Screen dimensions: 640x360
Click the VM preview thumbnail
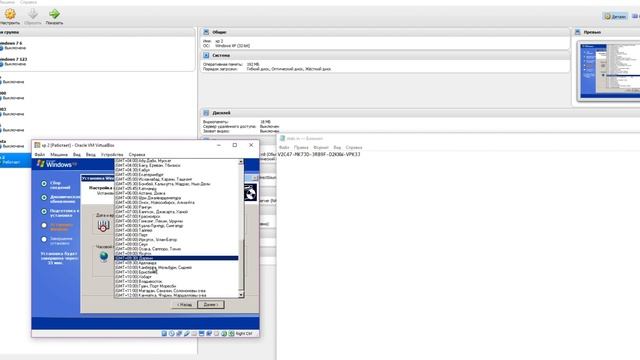[610, 71]
